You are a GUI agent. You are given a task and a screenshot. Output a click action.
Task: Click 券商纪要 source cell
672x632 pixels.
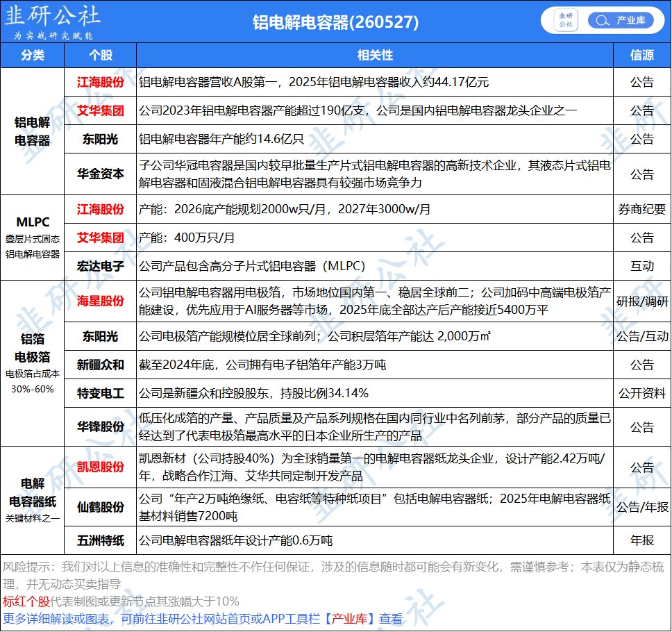coord(642,209)
